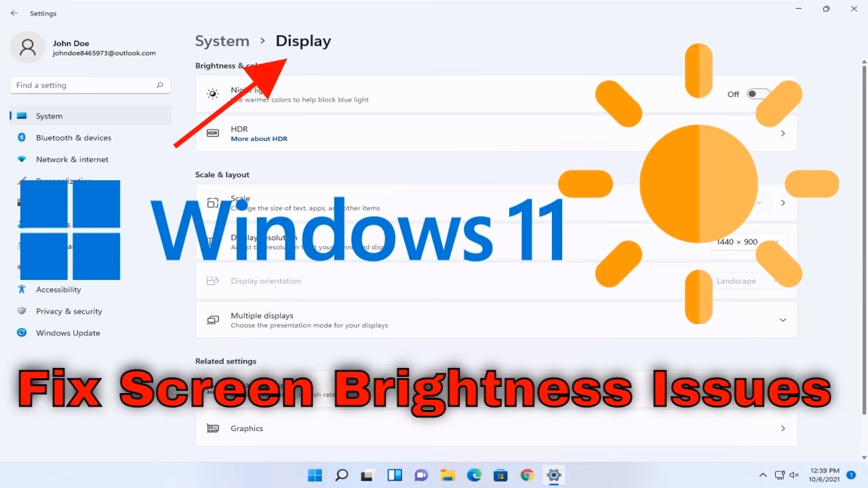The image size is (868, 488).
Task: Click the Accessibility figure icon in sidebar
Action: pyautogui.click(x=22, y=289)
